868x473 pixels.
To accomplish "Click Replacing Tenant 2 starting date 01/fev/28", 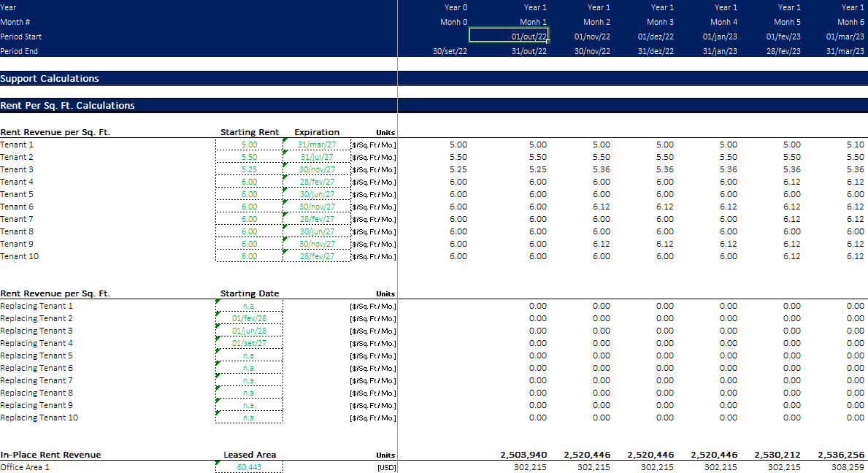I will [x=249, y=318].
